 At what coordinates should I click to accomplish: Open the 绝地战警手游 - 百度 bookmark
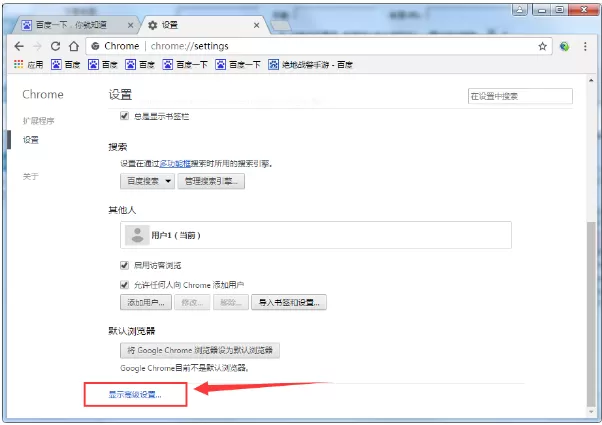pos(310,64)
